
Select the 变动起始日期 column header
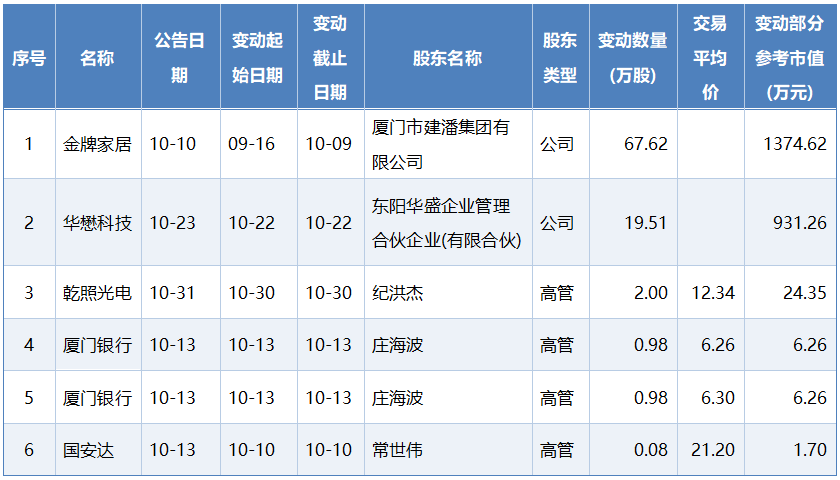(x=258, y=58)
